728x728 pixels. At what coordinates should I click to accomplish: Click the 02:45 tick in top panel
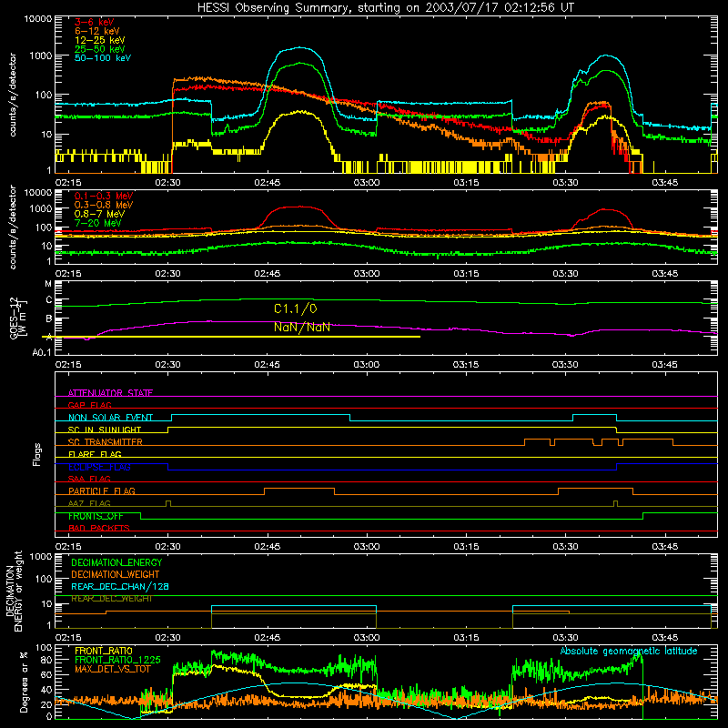point(267,183)
